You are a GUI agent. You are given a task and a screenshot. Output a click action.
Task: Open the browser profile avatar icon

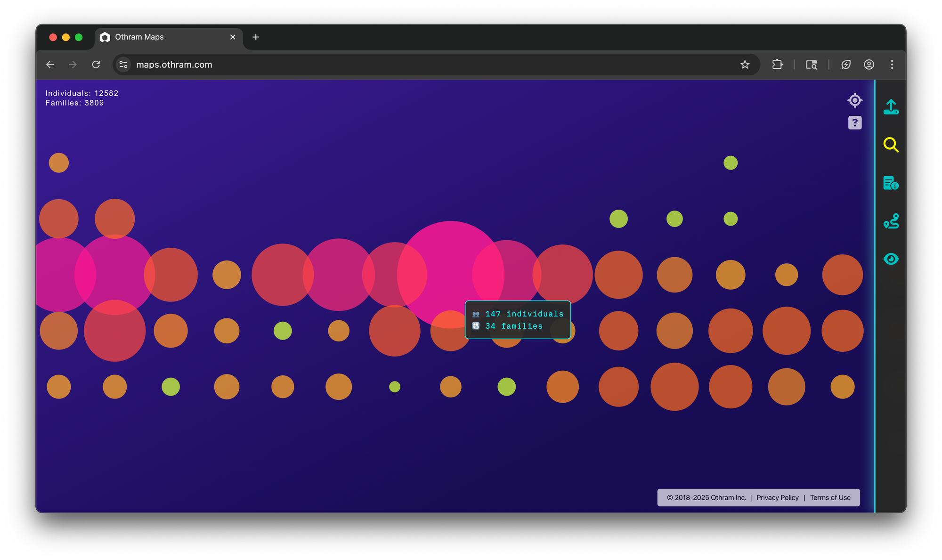[x=869, y=65]
